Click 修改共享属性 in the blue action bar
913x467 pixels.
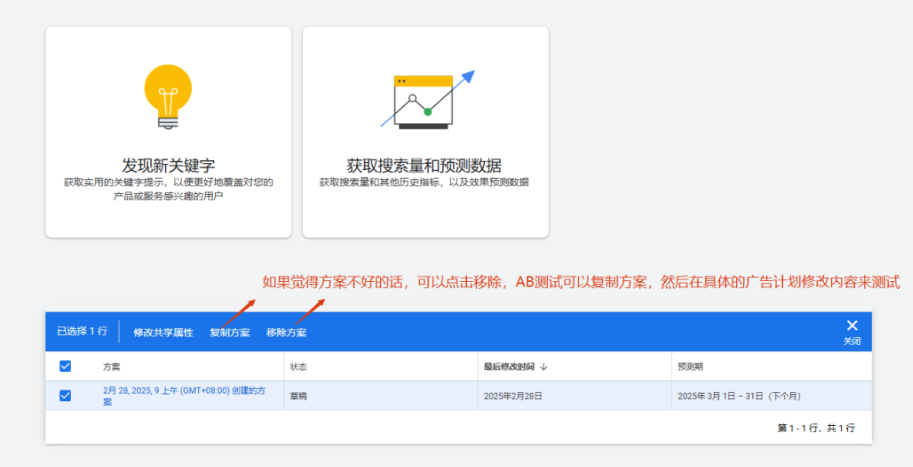(163, 332)
